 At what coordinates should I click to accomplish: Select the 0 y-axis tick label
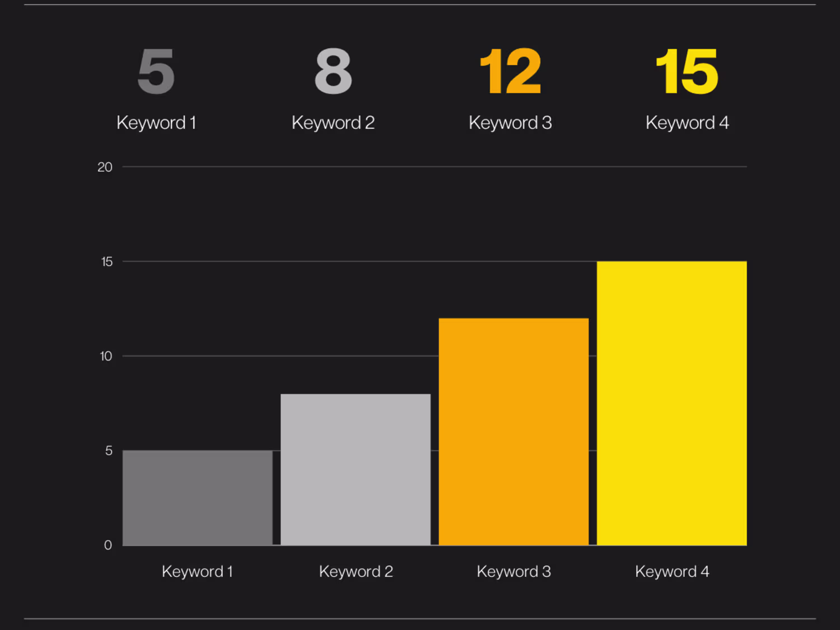[x=108, y=545]
